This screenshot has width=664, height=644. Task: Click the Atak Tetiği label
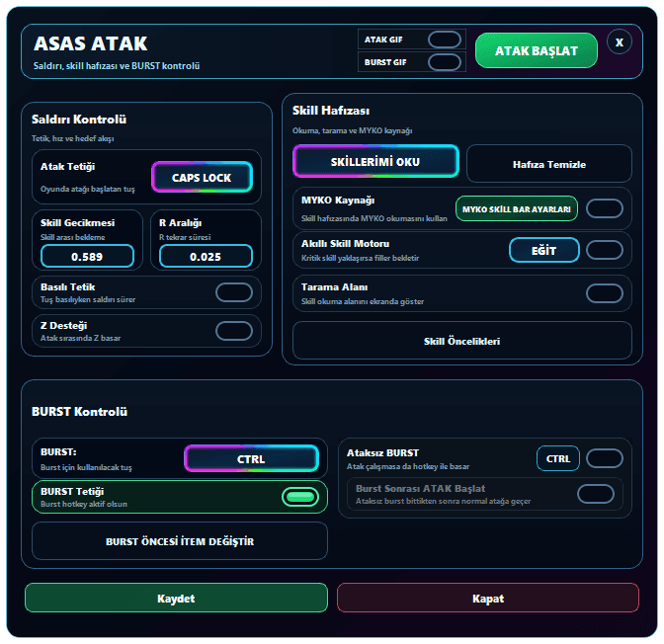pos(68,167)
